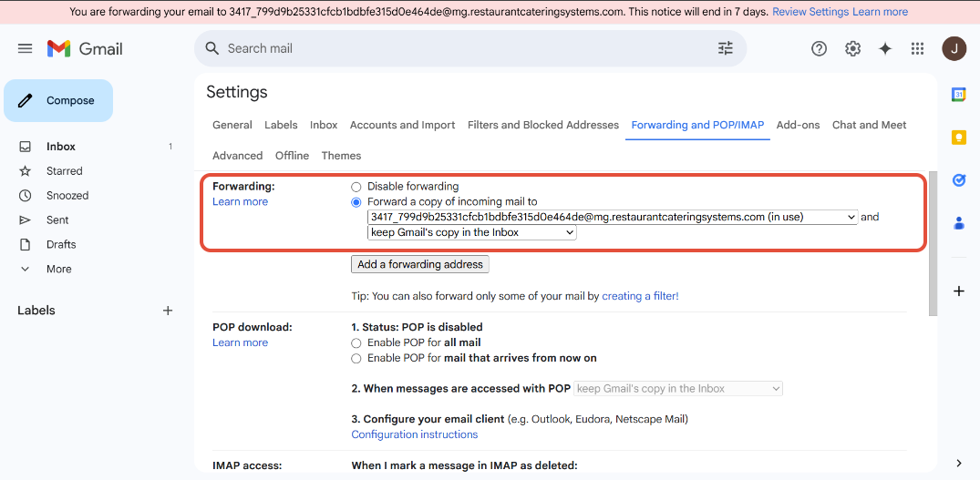Click the Labels section heading
Viewport: 980px width, 480px height.
point(36,311)
